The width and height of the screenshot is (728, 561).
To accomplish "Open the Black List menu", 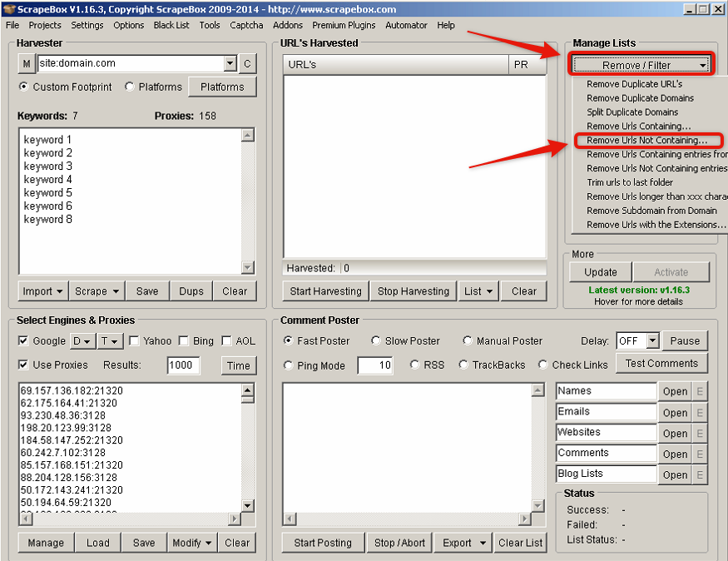I will pos(171,25).
